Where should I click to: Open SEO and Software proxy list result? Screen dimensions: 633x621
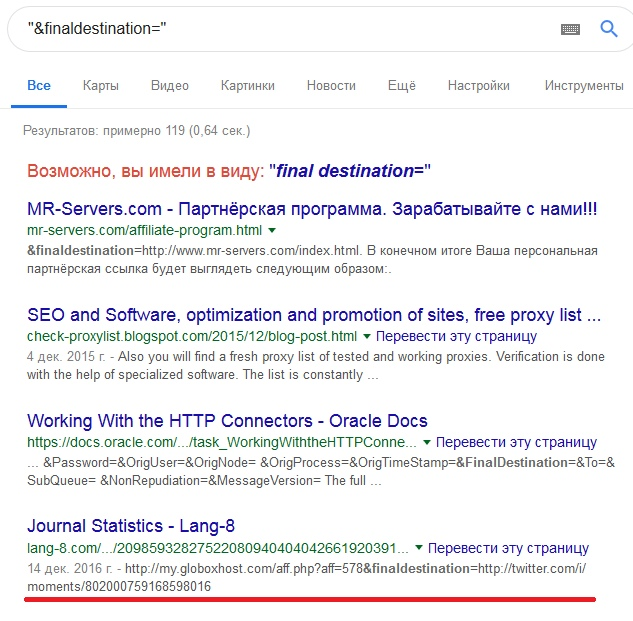pos(314,315)
